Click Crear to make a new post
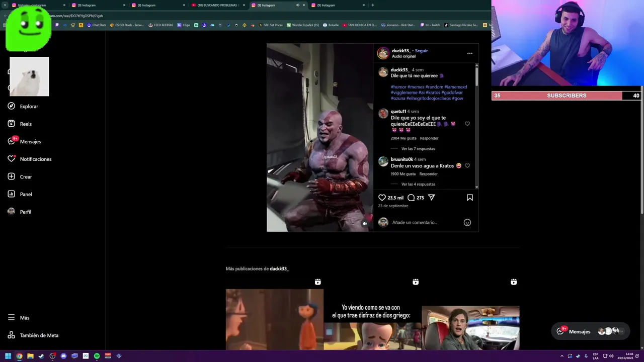This screenshot has height=362, width=644. (x=20, y=176)
